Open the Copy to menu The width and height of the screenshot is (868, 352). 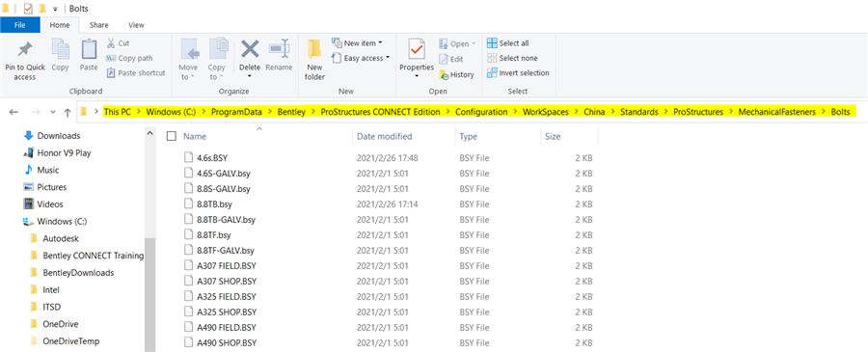[216, 60]
